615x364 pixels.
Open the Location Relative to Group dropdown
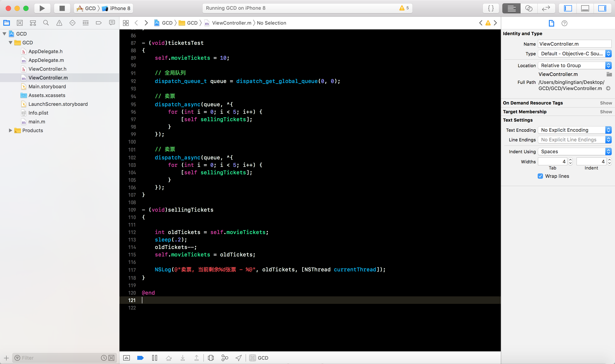(575, 65)
